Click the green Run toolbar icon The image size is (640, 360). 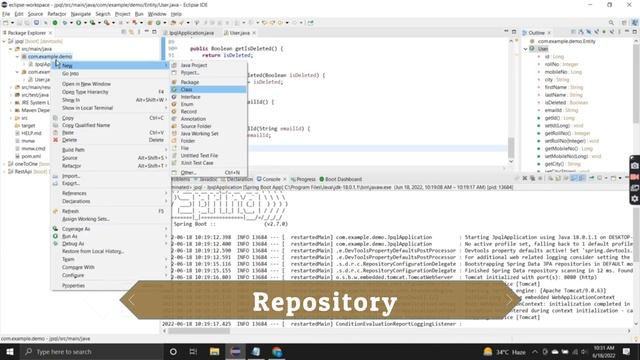[x=79, y=22]
